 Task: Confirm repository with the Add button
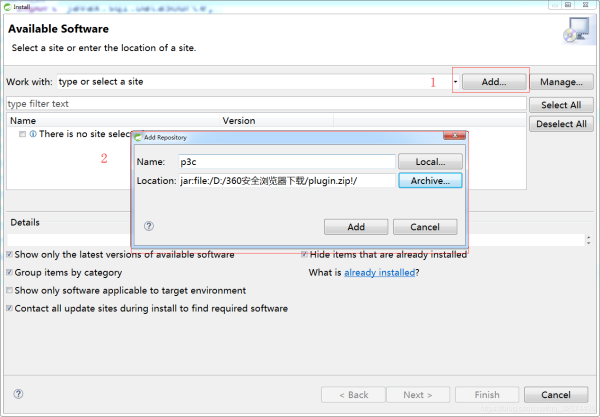pyautogui.click(x=355, y=227)
